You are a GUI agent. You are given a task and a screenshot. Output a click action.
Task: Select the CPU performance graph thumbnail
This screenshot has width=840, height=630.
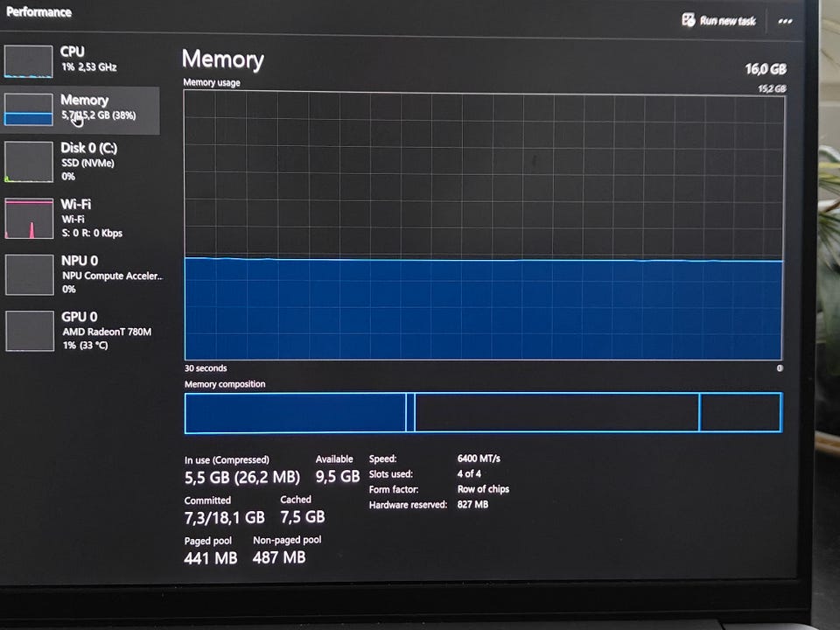click(x=28, y=61)
